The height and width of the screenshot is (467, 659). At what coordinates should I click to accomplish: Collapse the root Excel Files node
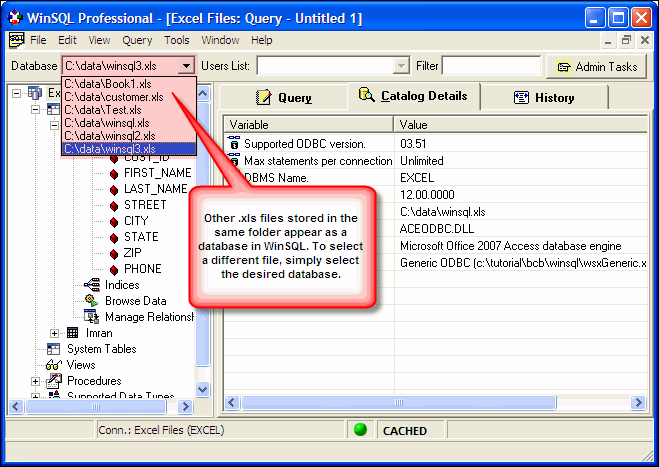[16, 93]
